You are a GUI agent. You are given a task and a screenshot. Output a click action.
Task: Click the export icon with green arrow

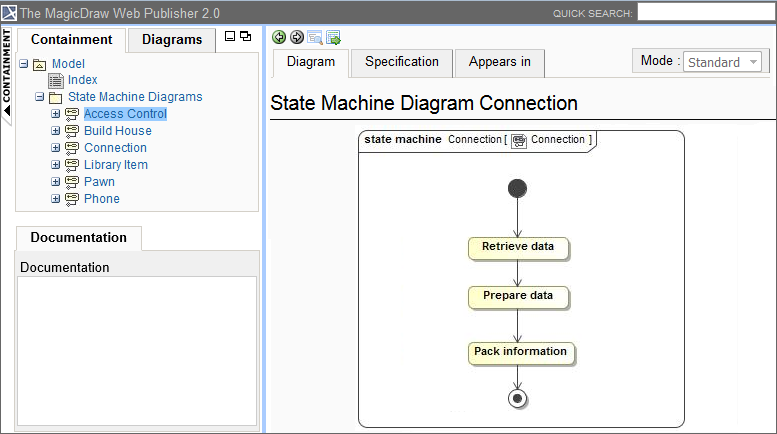tap(333, 37)
